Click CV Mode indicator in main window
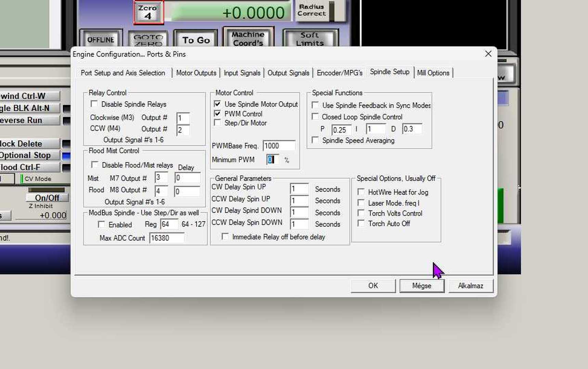 36,179
